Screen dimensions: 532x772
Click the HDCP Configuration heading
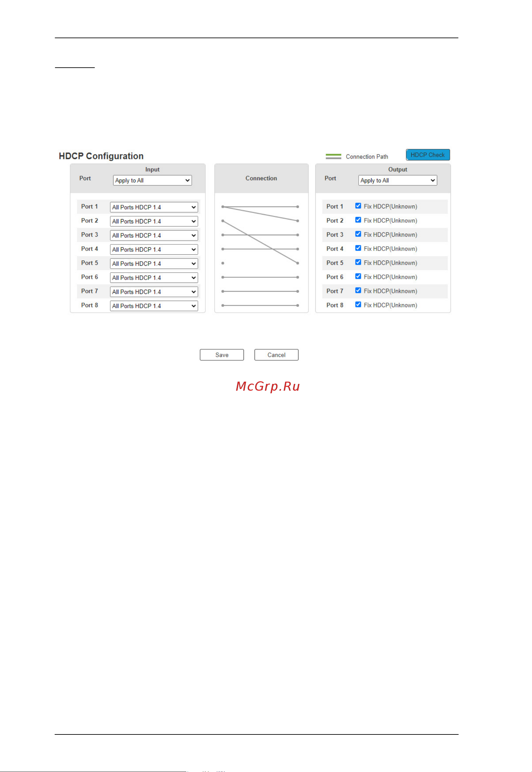(101, 156)
